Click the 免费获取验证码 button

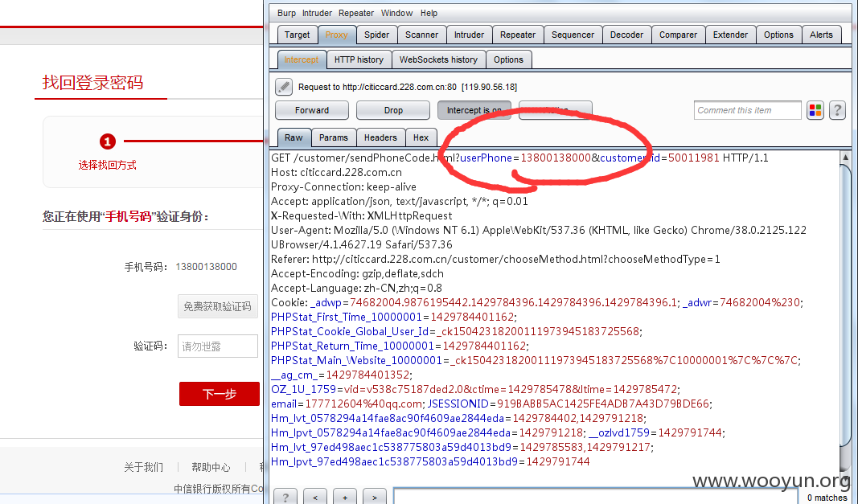click(x=217, y=306)
